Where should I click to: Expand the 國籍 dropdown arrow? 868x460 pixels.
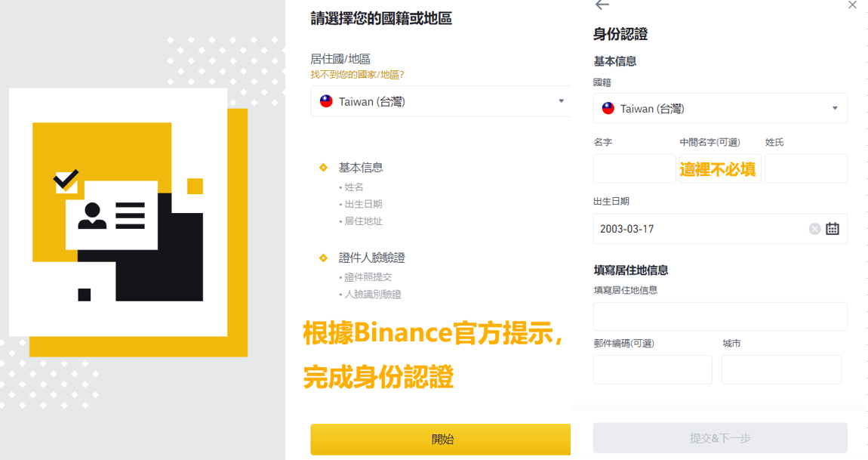point(835,108)
